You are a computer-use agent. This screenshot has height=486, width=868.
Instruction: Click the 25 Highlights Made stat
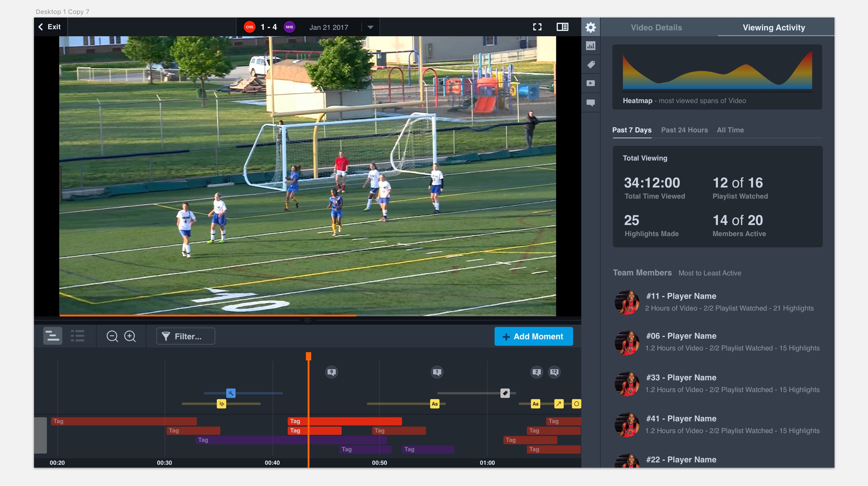pyautogui.click(x=651, y=225)
